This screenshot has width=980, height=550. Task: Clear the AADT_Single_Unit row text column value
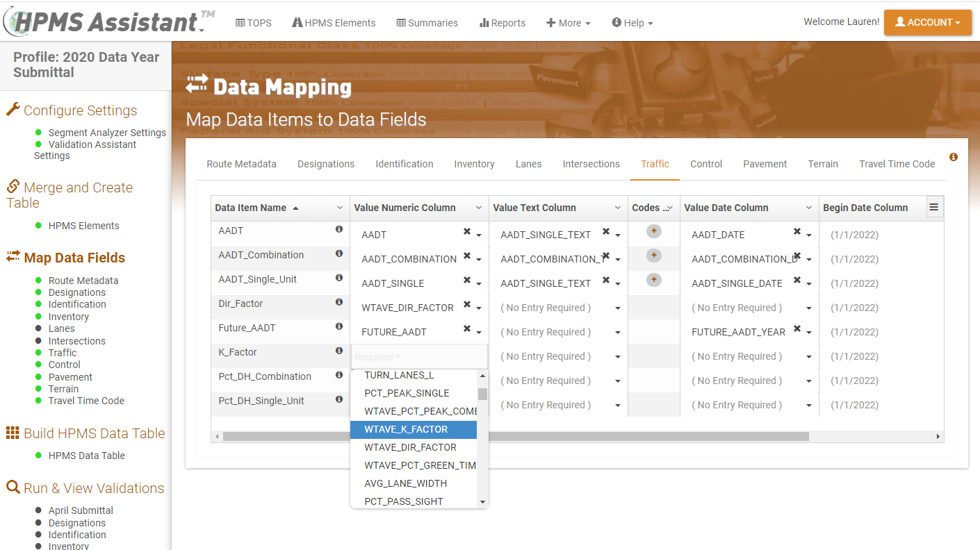tap(606, 281)
